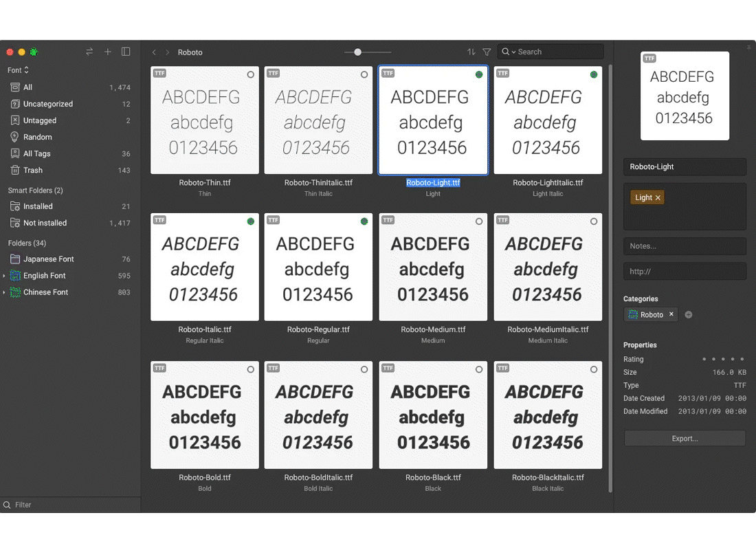Select the Roboto-BoldItalic.ttf thumbnail
Viewport: 756px width, 557px height.
coord(318,415)
